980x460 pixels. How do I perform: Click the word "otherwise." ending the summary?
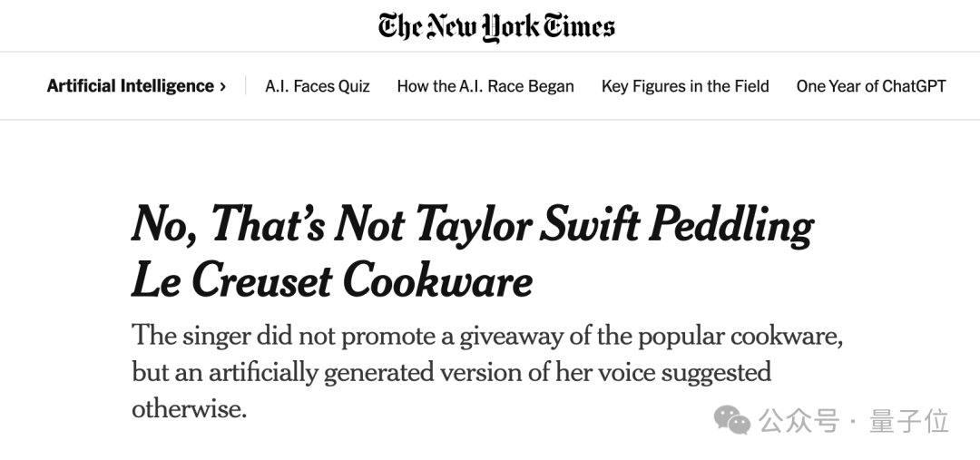point(189,408)
